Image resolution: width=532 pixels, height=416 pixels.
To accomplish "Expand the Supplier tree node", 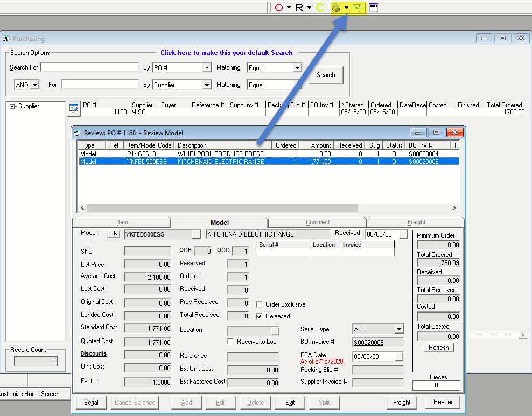I will 12,106.
